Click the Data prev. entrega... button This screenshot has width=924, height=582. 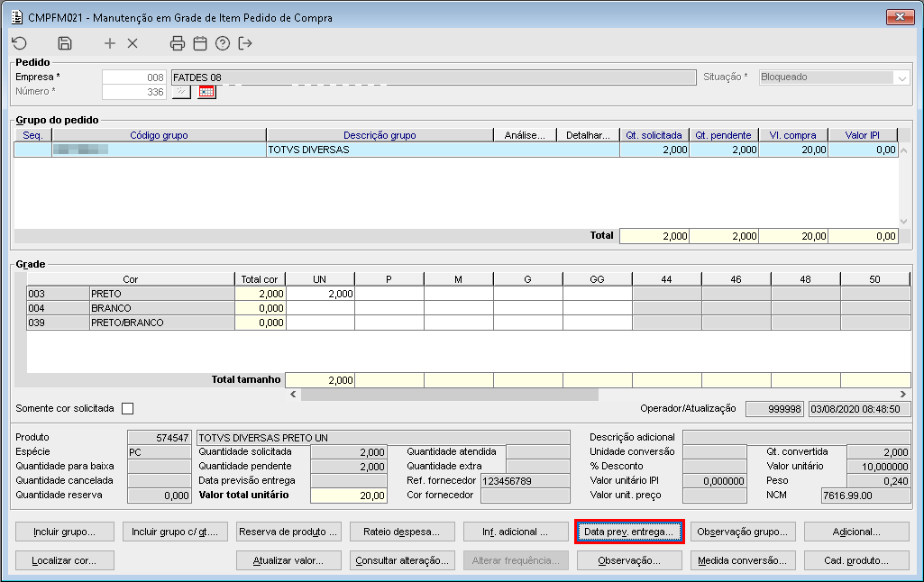tap(628, 532)
